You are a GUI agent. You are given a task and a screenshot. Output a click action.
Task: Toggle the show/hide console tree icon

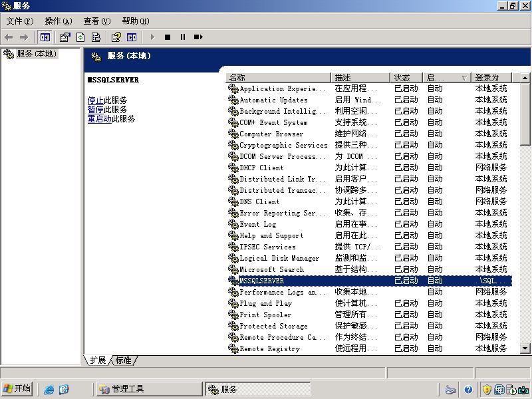tap(45, 37)
